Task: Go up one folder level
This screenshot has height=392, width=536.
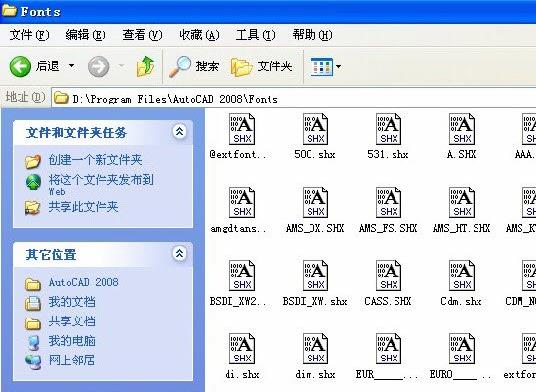Action: tap(145, 66)
